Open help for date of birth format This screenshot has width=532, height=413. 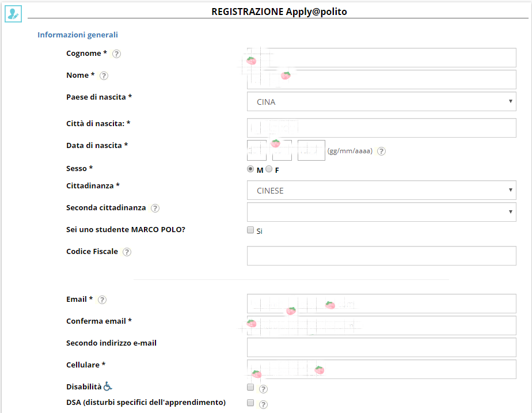click(381, 151)
